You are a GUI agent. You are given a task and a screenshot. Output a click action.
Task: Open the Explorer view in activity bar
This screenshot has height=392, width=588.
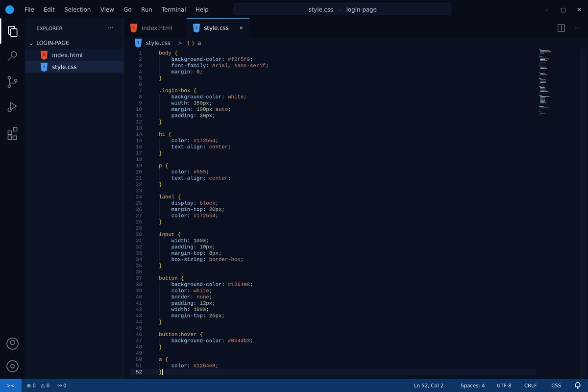(13, 31)
